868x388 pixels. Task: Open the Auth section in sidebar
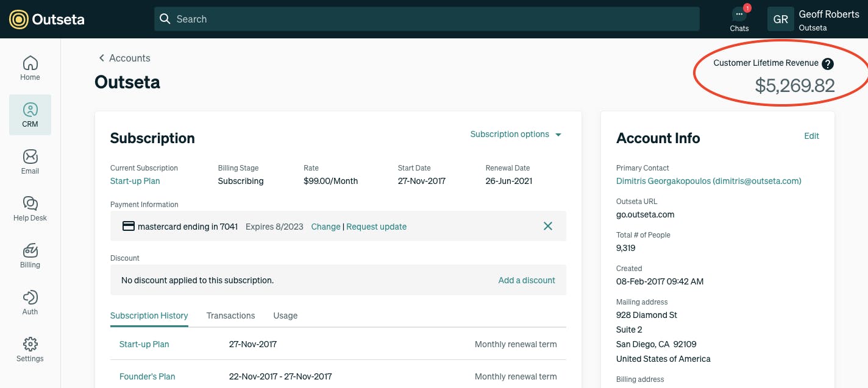point(30,303)
